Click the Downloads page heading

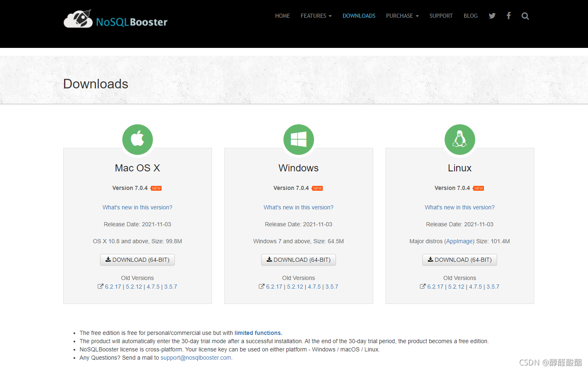coord(96,84)
